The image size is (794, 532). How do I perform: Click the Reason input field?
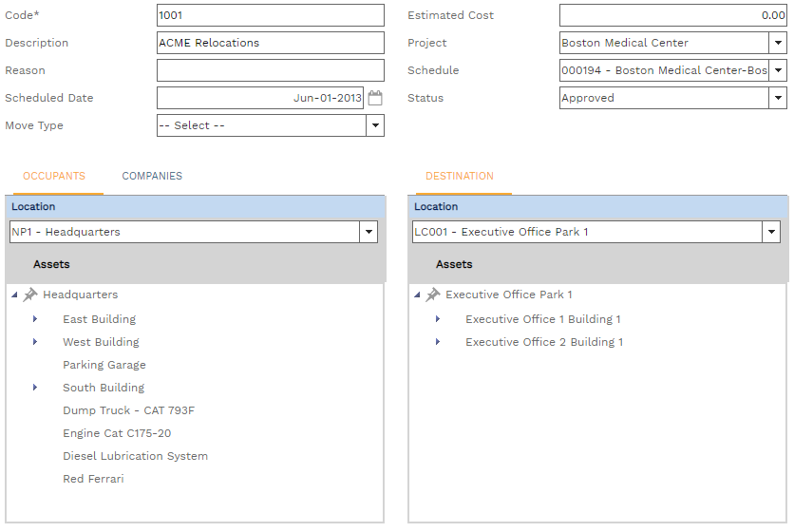pyautogui.click(x=270, y=70)
